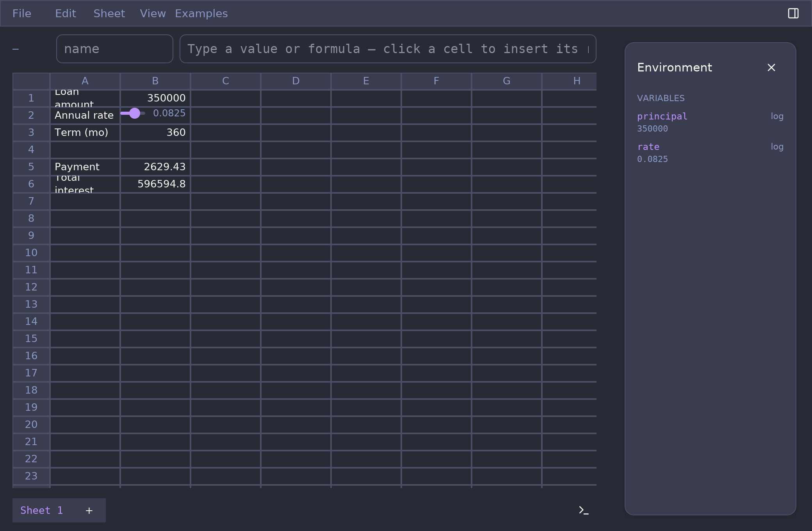Select row 2 header

[31, 115]
